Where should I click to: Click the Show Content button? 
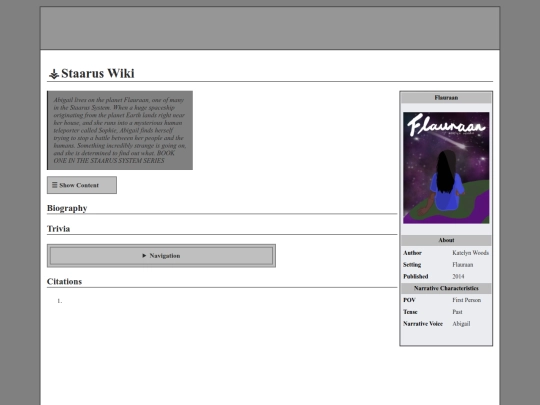click(82, 185)
